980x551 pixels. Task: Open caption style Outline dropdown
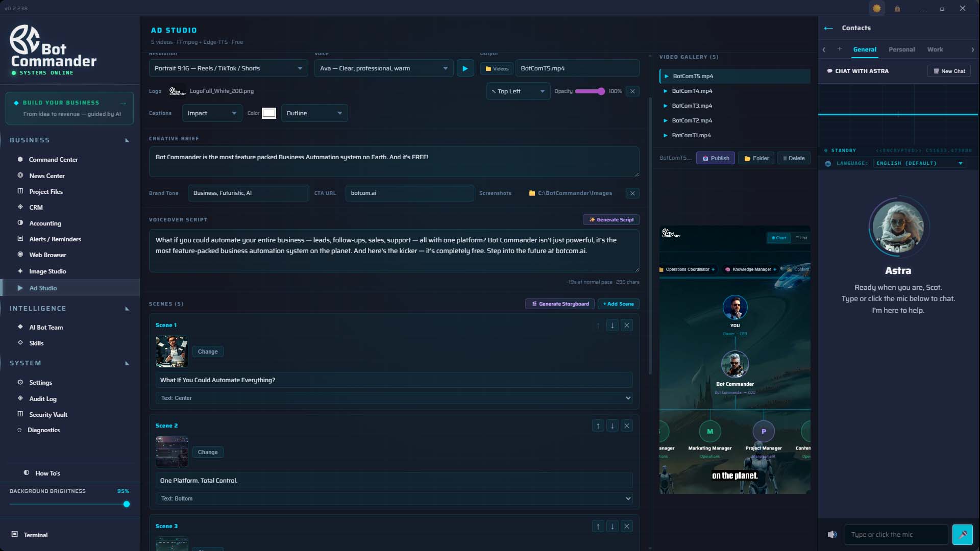click(x=314, y=113)
